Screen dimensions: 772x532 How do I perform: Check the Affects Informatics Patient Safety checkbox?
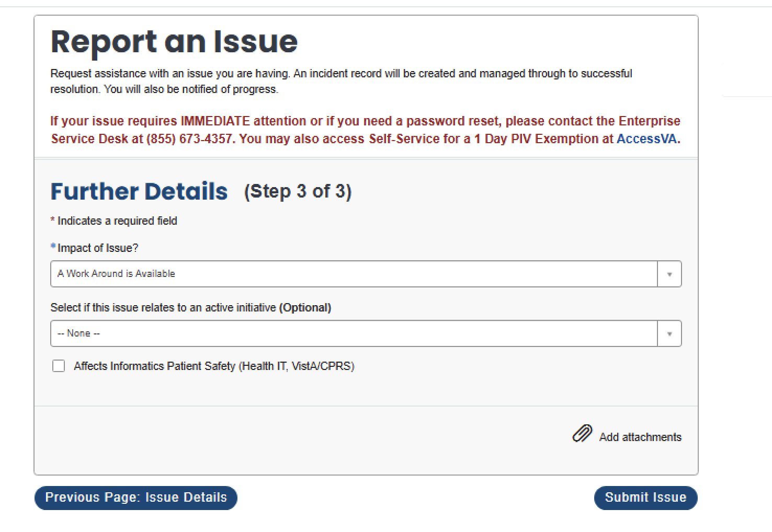[59, 366]
